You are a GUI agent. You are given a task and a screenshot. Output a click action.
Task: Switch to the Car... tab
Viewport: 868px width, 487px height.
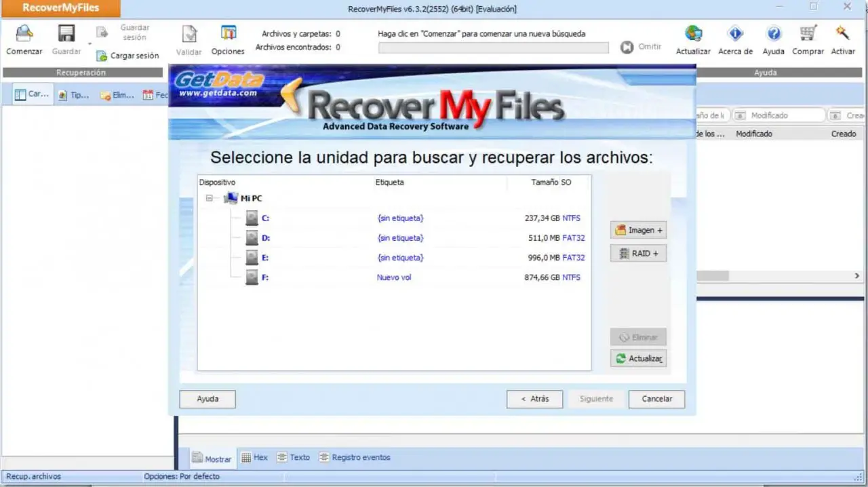(x=32, y=95)
